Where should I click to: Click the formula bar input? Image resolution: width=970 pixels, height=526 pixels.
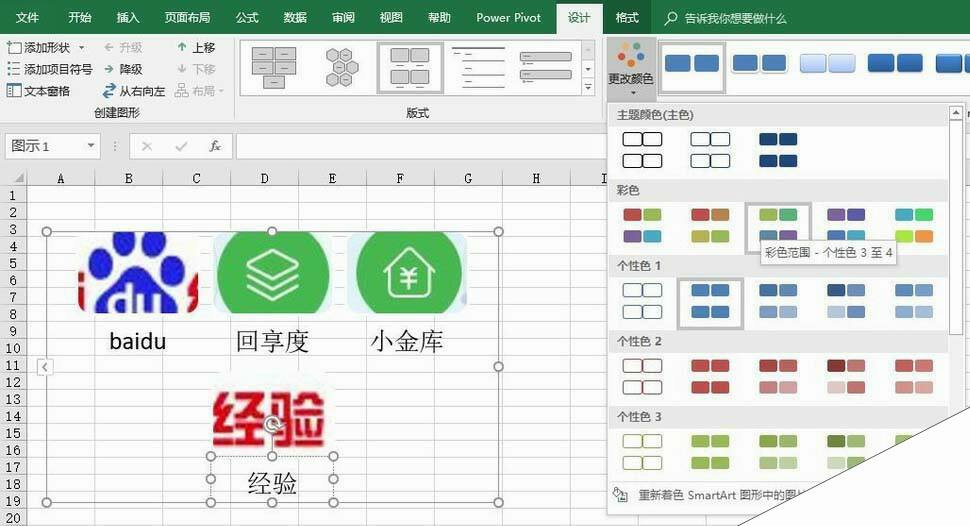click(x=421, y=146)
